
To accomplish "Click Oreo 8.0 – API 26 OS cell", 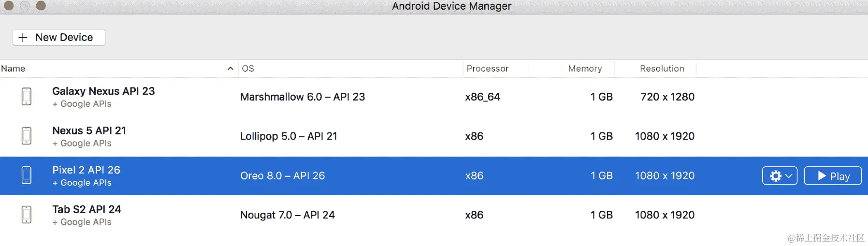I will [x=283, y=176].
